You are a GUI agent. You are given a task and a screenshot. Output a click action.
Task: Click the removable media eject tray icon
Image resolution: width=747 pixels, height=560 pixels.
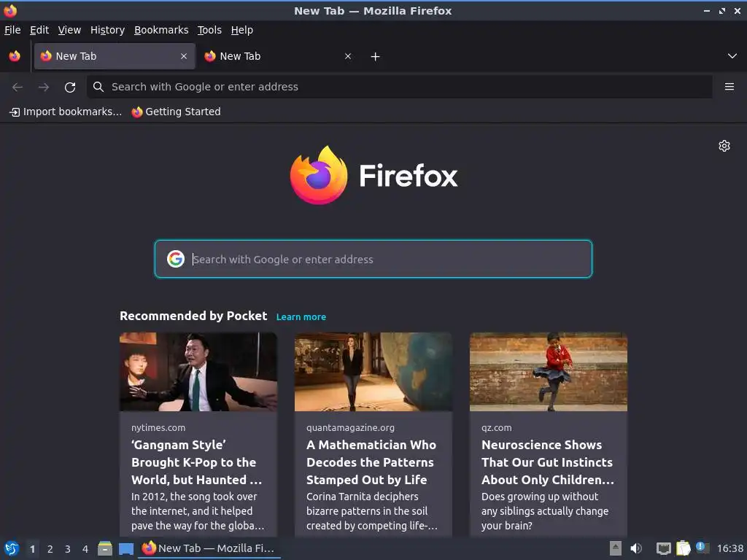616,548
